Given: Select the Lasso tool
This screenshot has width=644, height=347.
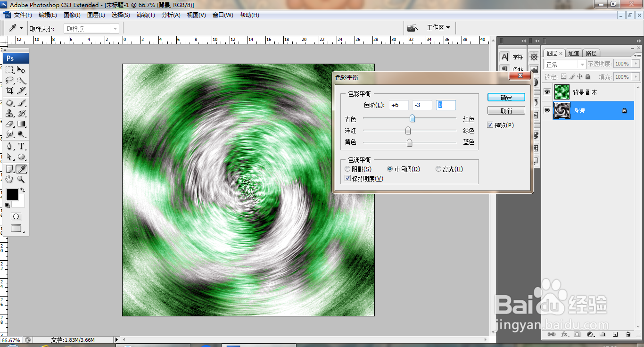Looking at the screenshot, I should [9, 80].
